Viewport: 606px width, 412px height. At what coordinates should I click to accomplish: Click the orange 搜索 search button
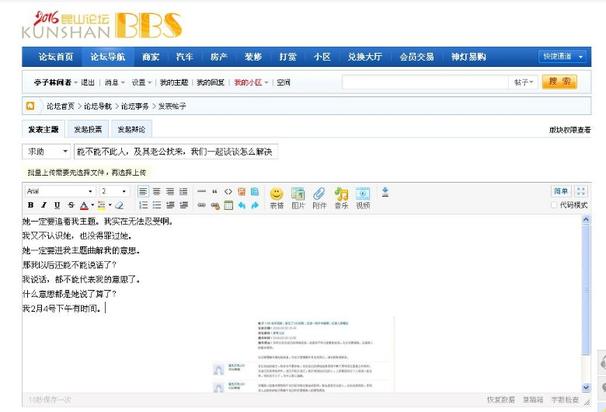click(559, 82)
